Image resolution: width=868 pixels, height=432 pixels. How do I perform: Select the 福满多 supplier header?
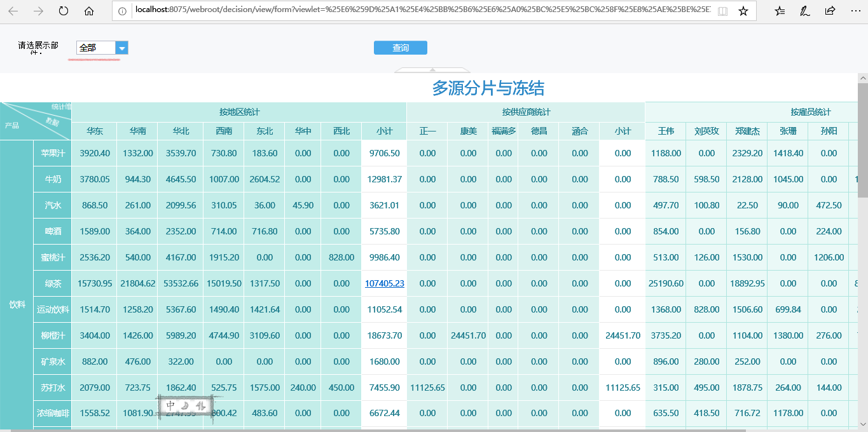(x=504, y=131)
